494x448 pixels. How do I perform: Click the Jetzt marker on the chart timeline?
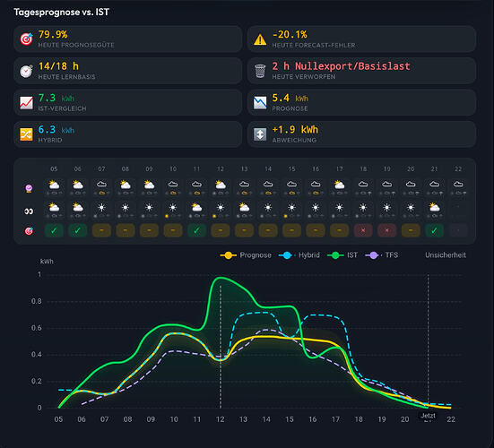(428, 416)
